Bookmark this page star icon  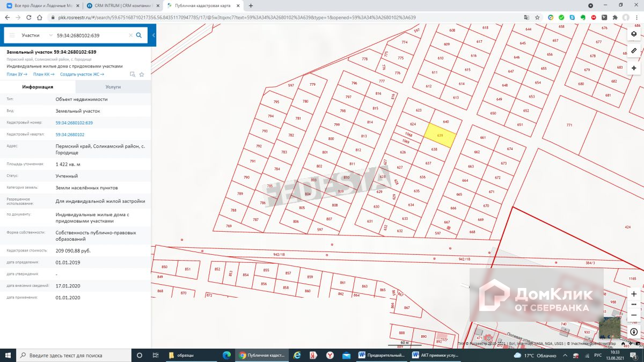pos(537,17)
